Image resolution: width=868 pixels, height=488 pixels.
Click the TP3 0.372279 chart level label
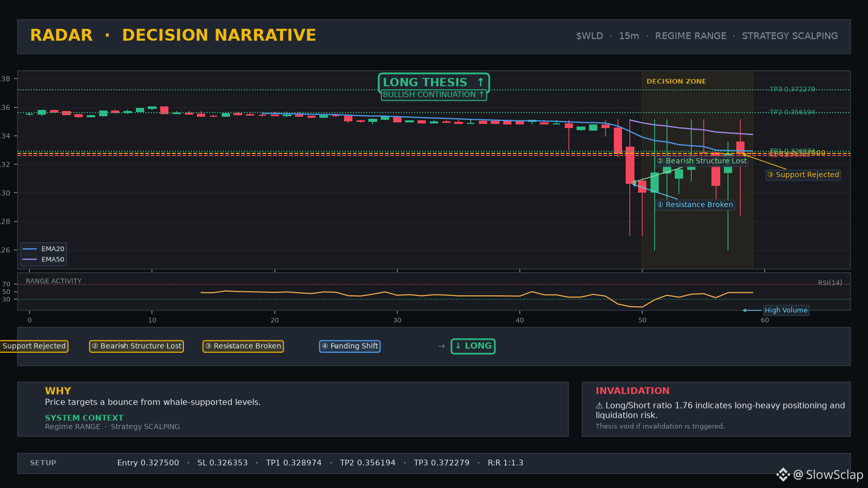[x=792, y=89]
